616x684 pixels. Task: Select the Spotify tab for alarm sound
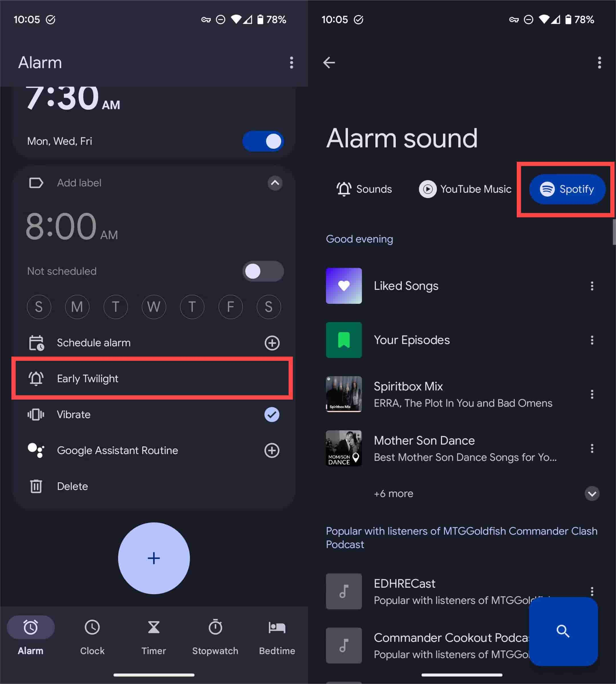566,188
